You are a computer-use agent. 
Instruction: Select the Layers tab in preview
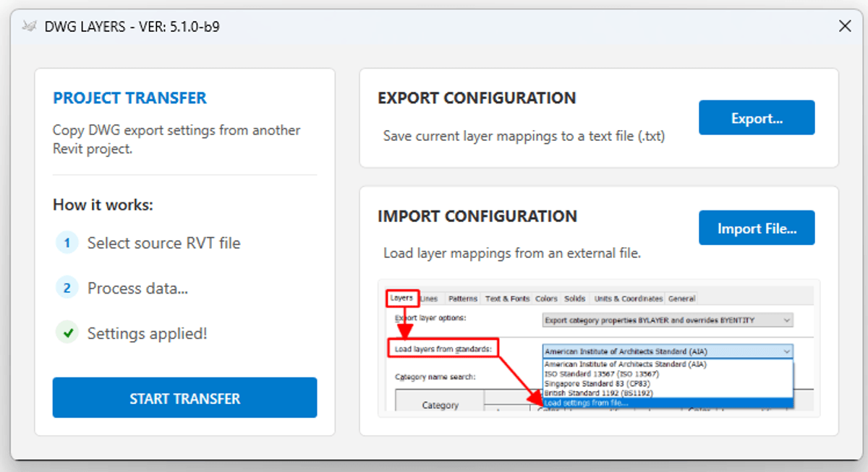tap(401, 298)
